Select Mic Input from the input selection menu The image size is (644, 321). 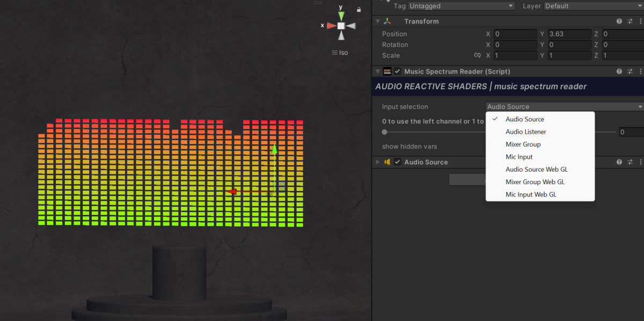point(519,156)
